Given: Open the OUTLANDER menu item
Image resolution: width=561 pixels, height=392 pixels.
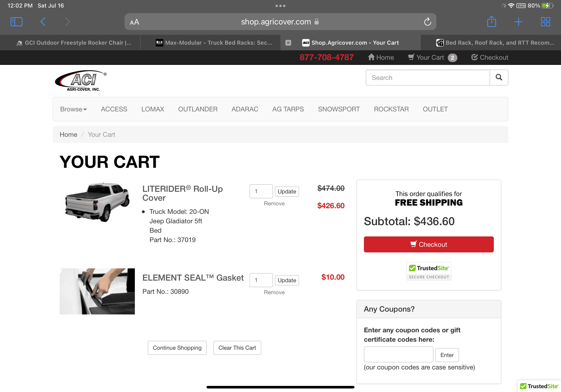Looking at the screenshot, I should (x=198, y=109).
